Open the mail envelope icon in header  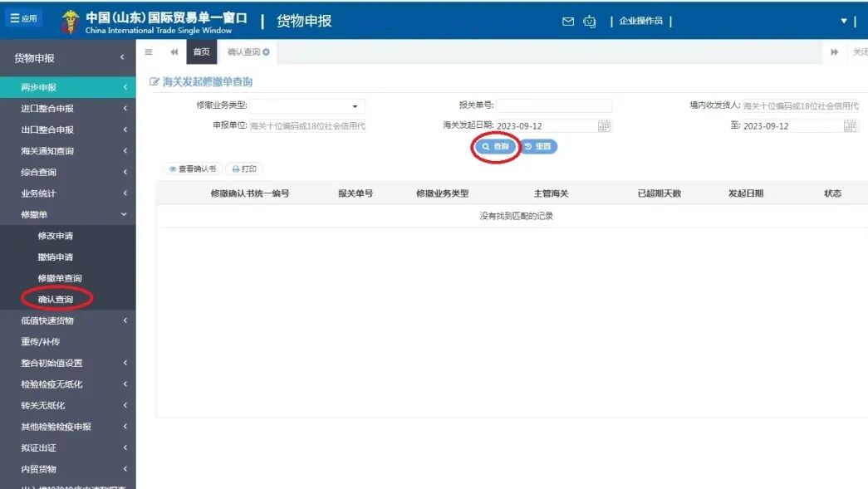568,22
